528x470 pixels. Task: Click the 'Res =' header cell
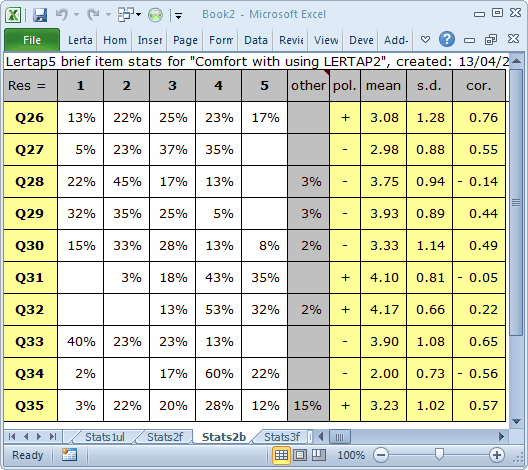(x=30, y=86)
